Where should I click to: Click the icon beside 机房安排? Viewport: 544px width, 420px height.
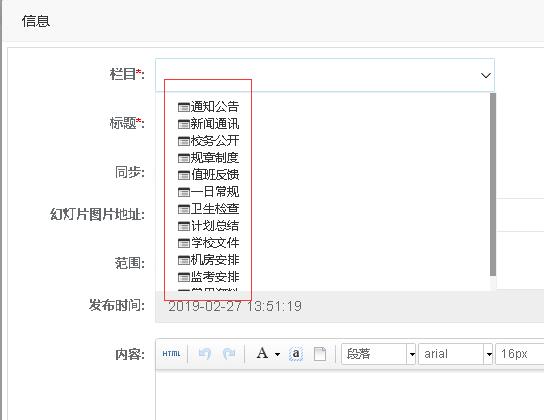[184, 260]
